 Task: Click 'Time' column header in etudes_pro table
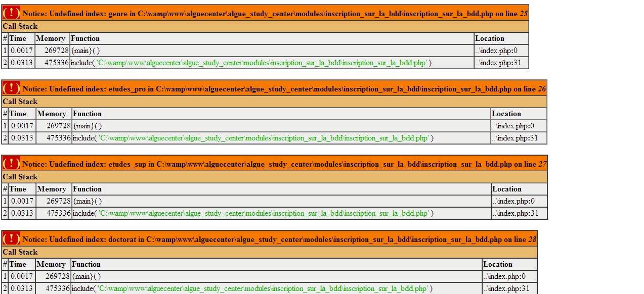tap(18, 114)
